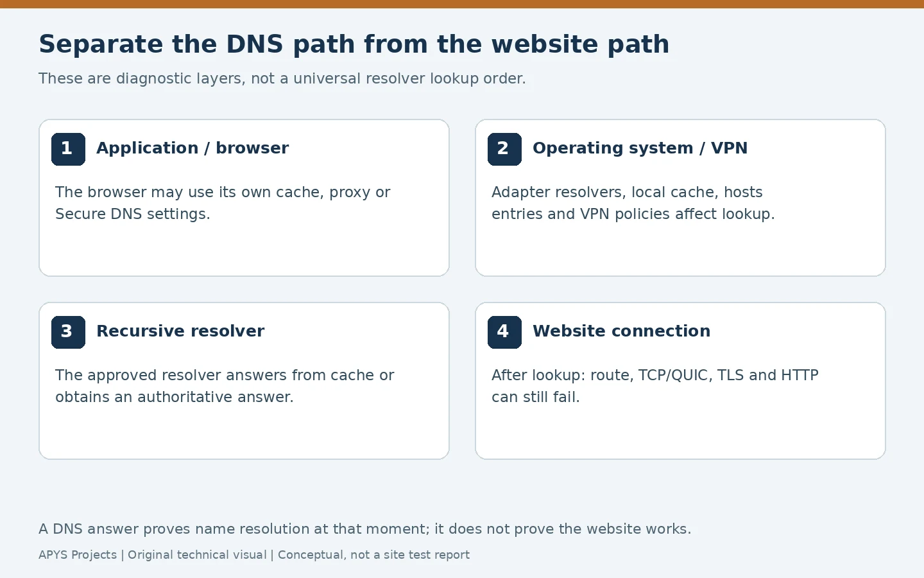This screenshot has height=578, width=924.
Task: Click the number 1 badge beside Application / browser
Action: click(x=68, y=149)
